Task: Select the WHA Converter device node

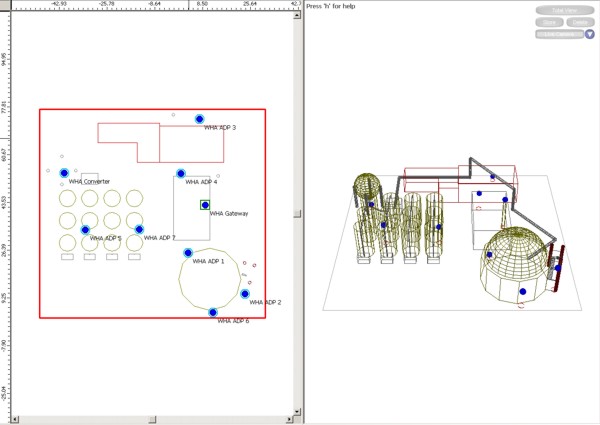Action: pyautogui.click(x=64, y=173)
